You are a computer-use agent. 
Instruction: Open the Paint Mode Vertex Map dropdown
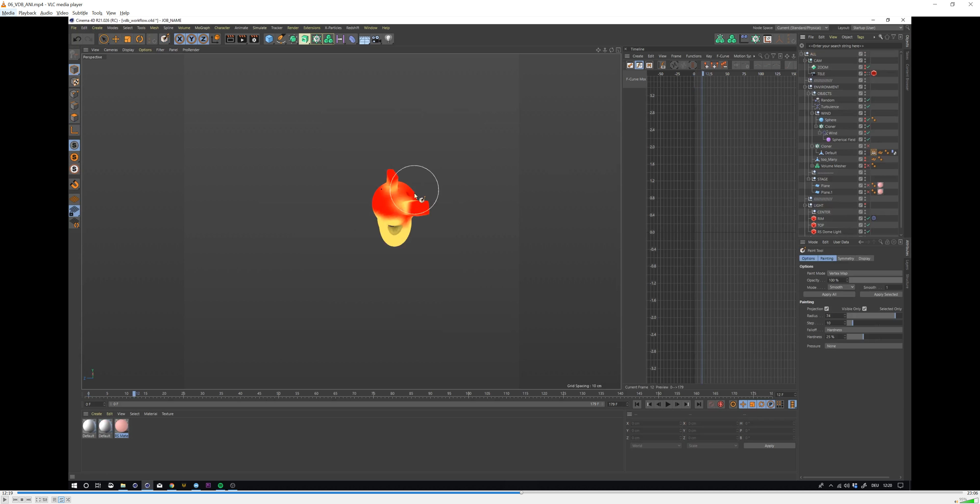click(864, 273)
